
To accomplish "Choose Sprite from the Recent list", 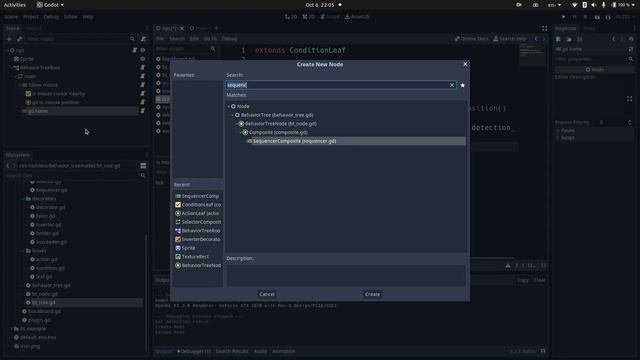I will [185, 248].
